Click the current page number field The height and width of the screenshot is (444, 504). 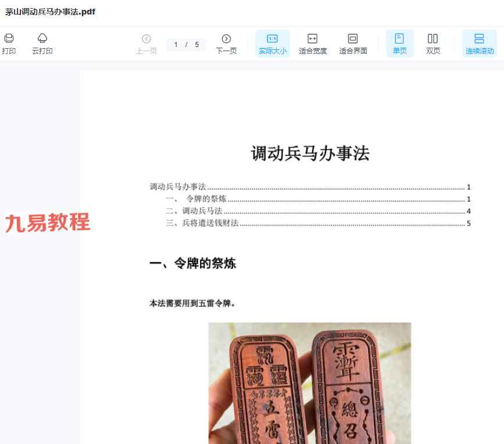point(176,45)
